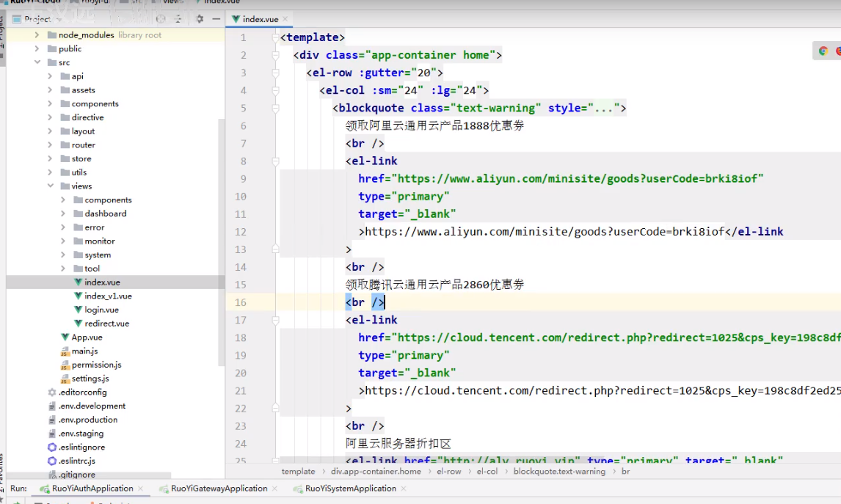Open settings.js in the project tree
841x504 pixels.
click(90, 379)
